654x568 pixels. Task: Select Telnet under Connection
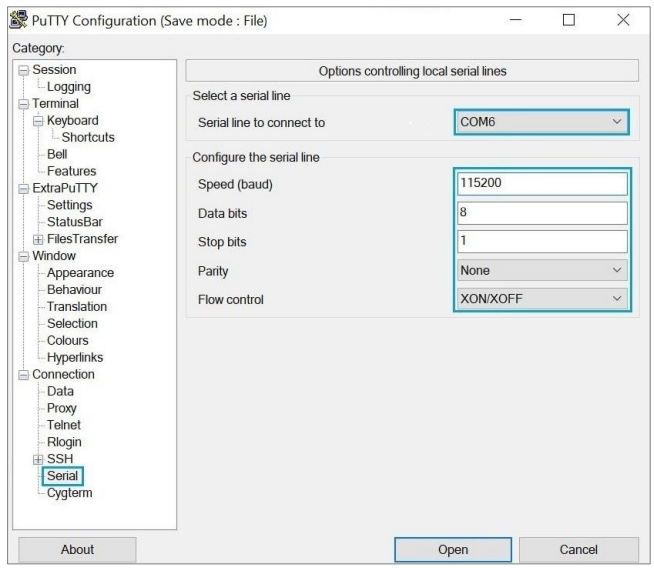point(63,425)
